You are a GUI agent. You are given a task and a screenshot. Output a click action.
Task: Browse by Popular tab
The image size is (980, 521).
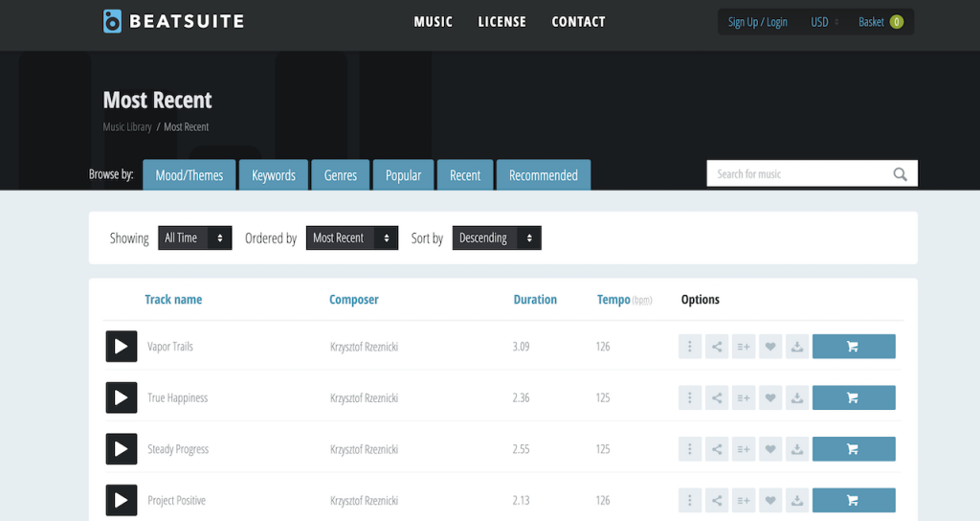(x=403, y=175)
